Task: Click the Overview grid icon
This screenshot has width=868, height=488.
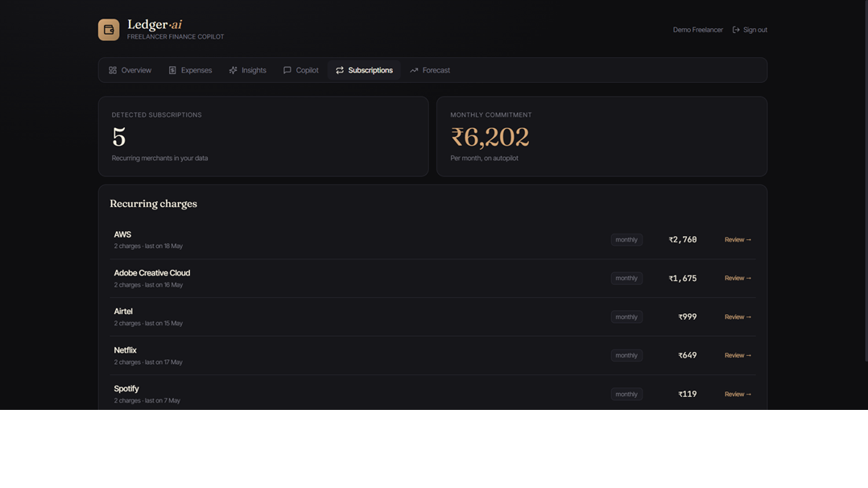Action: point(113,70)
